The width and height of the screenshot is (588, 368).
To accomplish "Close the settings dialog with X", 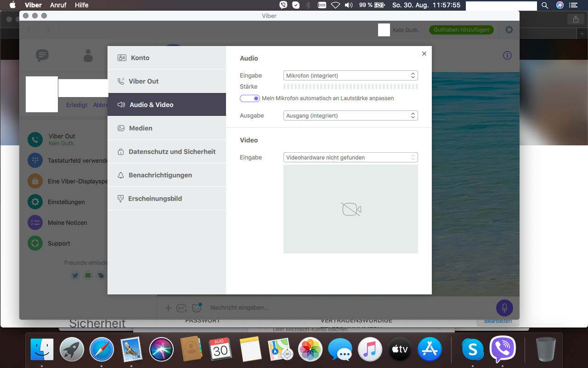I will [x=424, y=54].
